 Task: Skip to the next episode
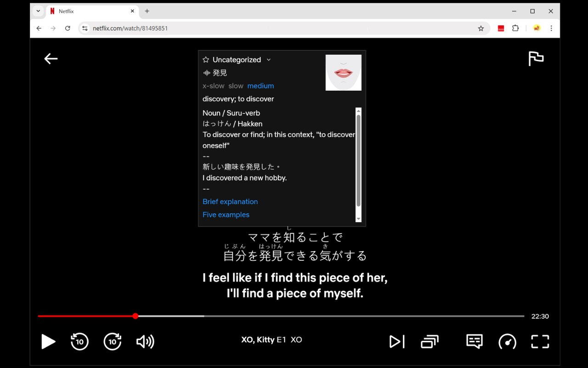coord(397,341)
